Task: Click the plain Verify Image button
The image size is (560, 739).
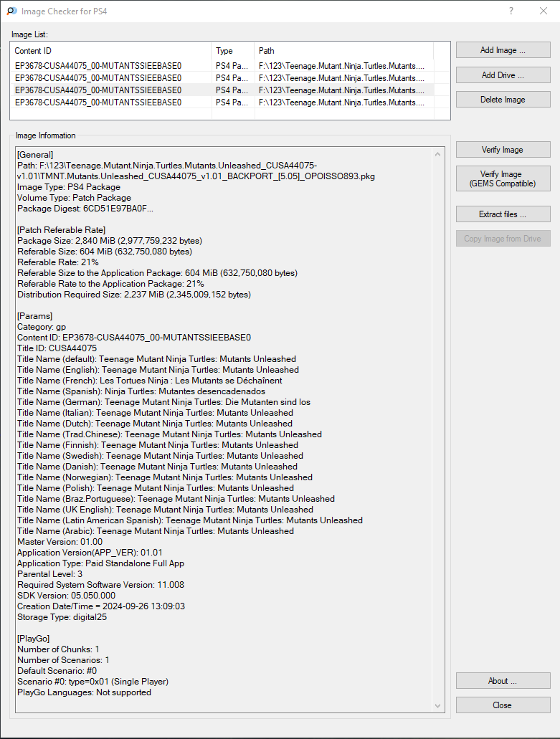Action: pyautogui.click(x=503, y=149)
